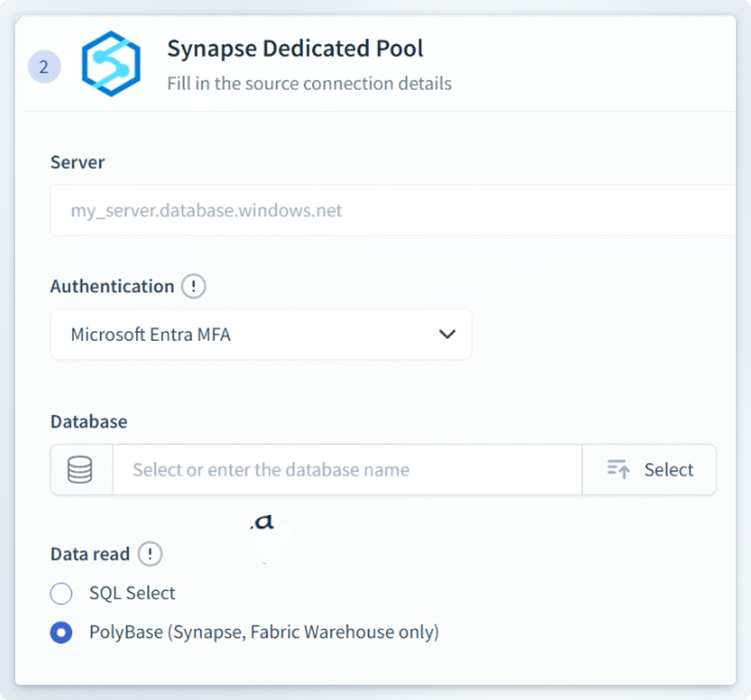Click the Server field label

[x=77, y=162]
